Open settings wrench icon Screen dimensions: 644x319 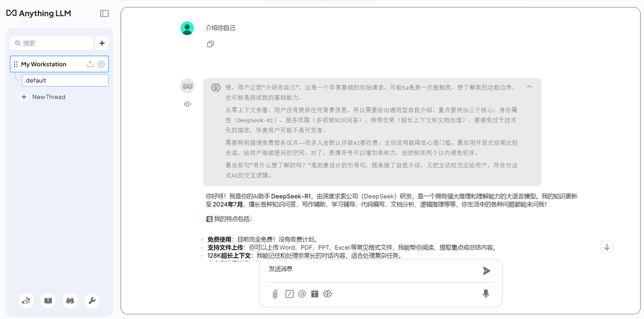point(92,301)
